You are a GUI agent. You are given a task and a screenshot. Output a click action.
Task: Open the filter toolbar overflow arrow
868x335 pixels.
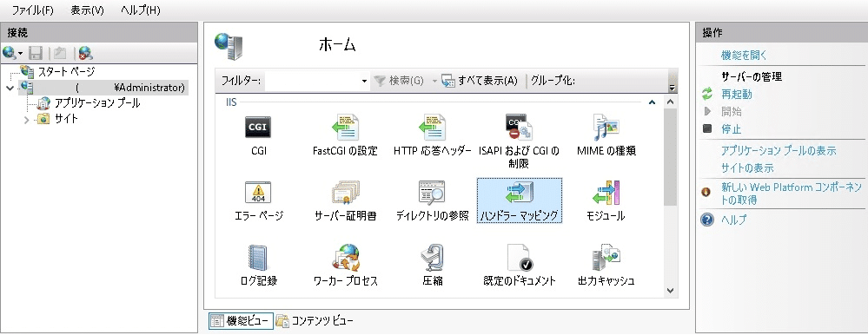tap(673, 88)
